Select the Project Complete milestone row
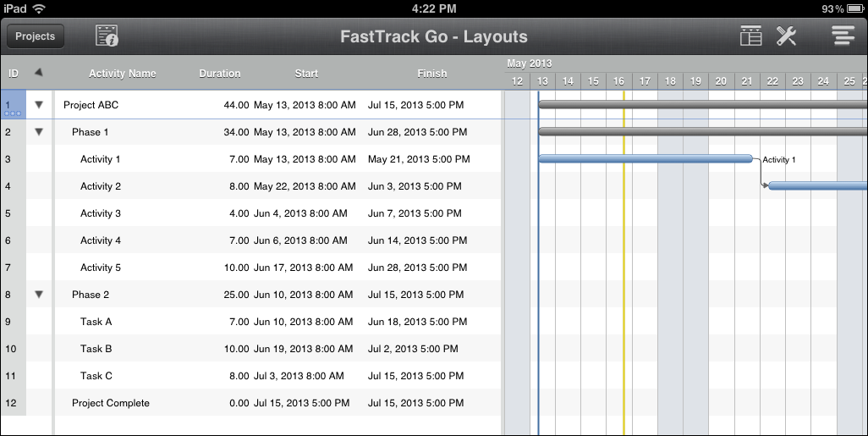This screenshot has height=436, width=868. click(111, 403)
